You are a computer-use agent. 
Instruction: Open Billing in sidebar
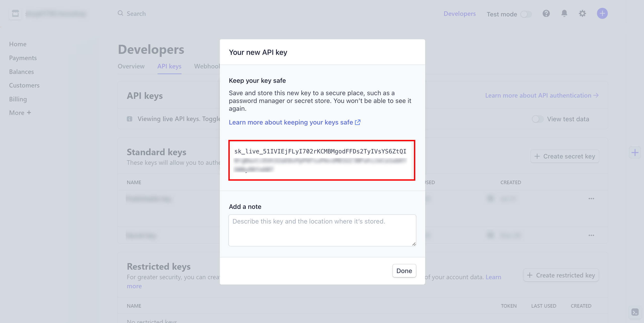18,99
